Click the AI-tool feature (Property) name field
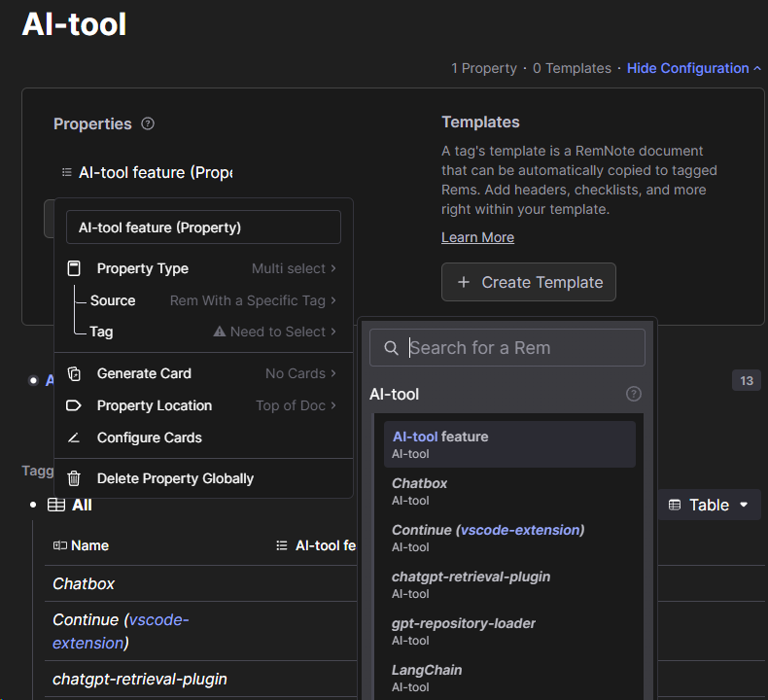Viewport: 768px width, 700px height. click(x=203, y=227)
